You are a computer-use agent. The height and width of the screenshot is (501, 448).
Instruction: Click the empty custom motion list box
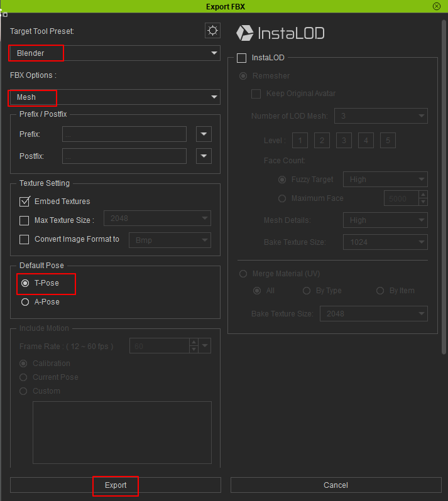coord(122,433)
